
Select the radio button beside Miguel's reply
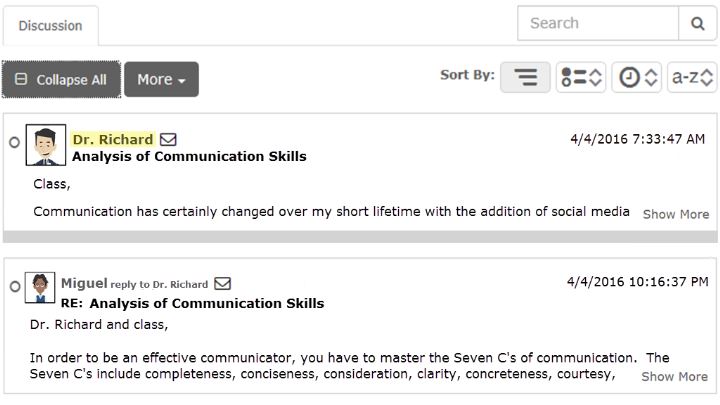[x=15, y=287]
